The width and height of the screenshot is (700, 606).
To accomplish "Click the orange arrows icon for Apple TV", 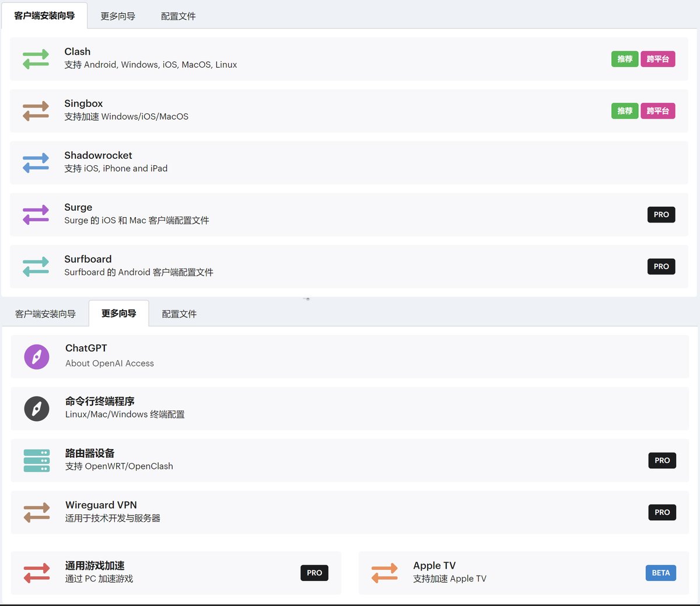I will pos(384,573).
